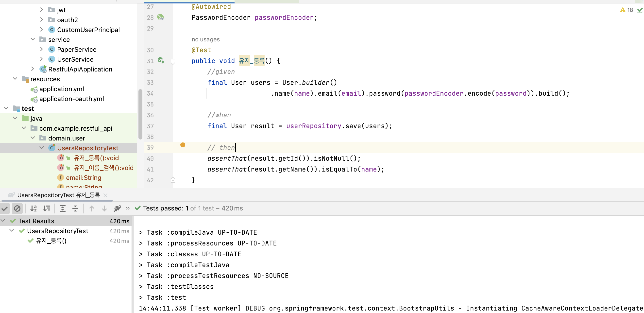The width and height of the screenshot is (644, 313).
Task: Click the Gradle elephant import tests icon
Action: [x=117, y=208]
